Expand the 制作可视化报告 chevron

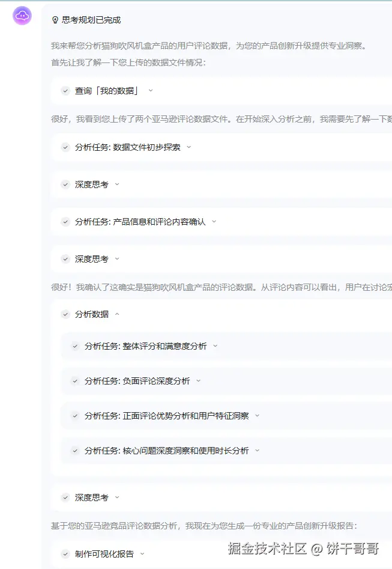pyautogui.click(x=142, y=554)
